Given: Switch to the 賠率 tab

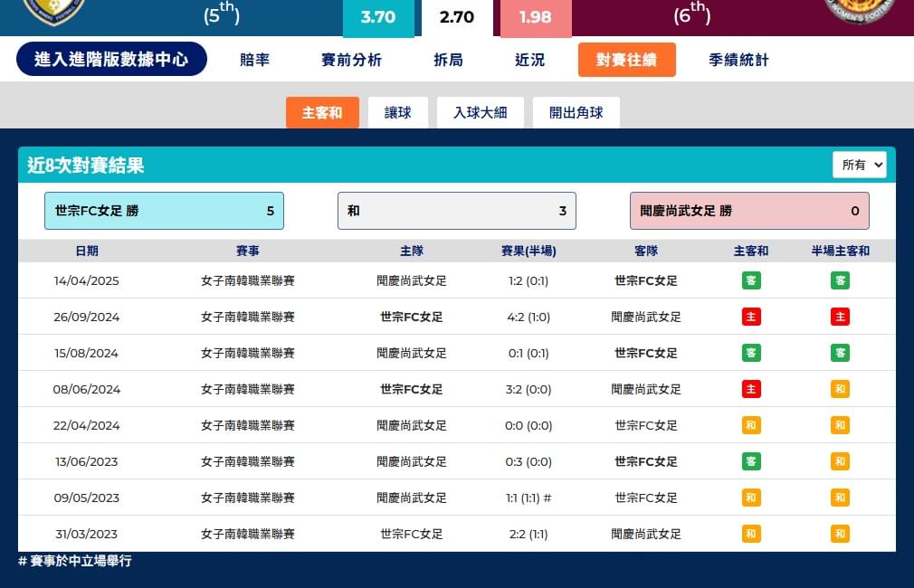Looking at the screenshot, I should (x=254, y=60).
